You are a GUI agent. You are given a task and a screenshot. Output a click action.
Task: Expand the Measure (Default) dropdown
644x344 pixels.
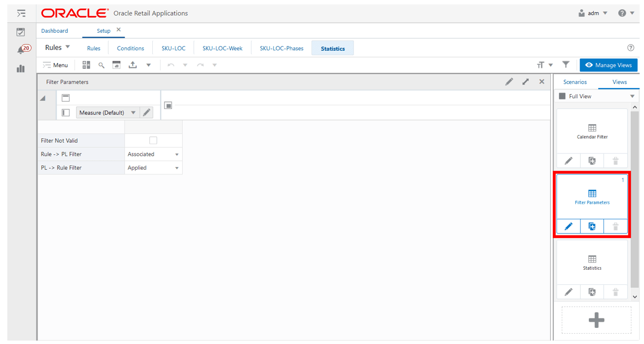(133, 112)
